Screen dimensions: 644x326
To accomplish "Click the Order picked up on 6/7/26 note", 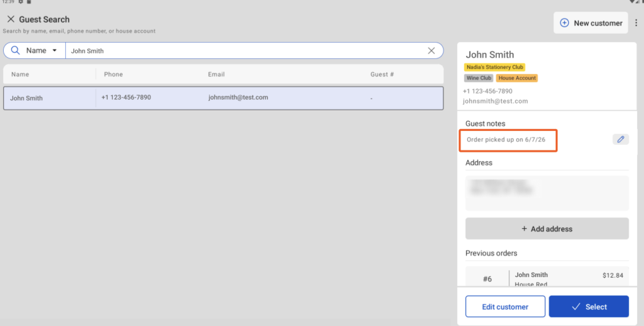I will [506, 140].
